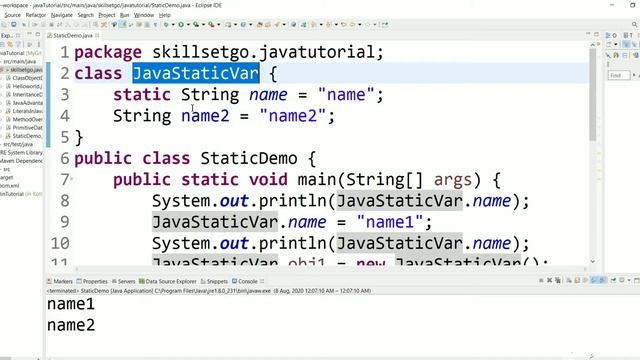Click the editor scroll-down arrow

(x=593, y=262)
